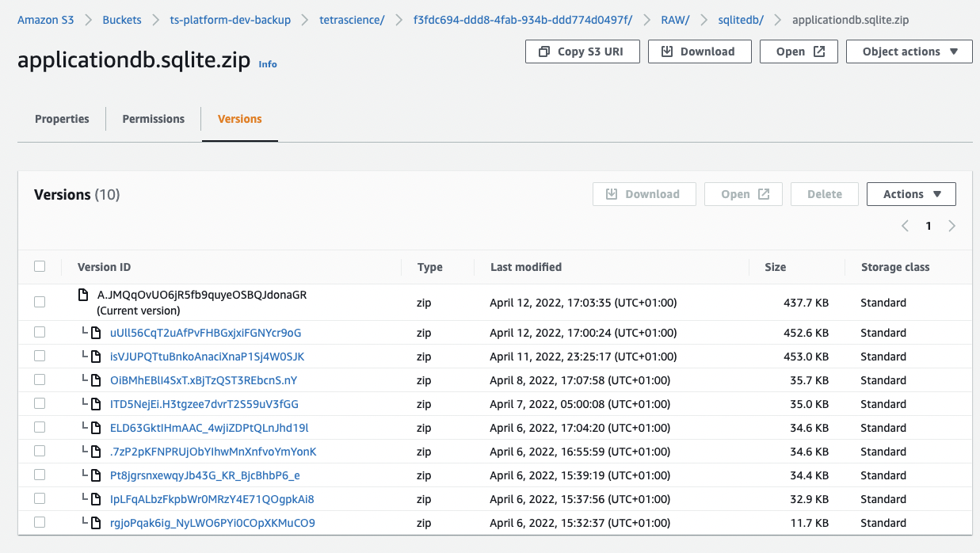Check the current version A.JMQqOvUO6jR5fb9quyeOSBQJdonaGR
Image resolution: width=980 pixels, height=553 pixels.
pos(40,302)
